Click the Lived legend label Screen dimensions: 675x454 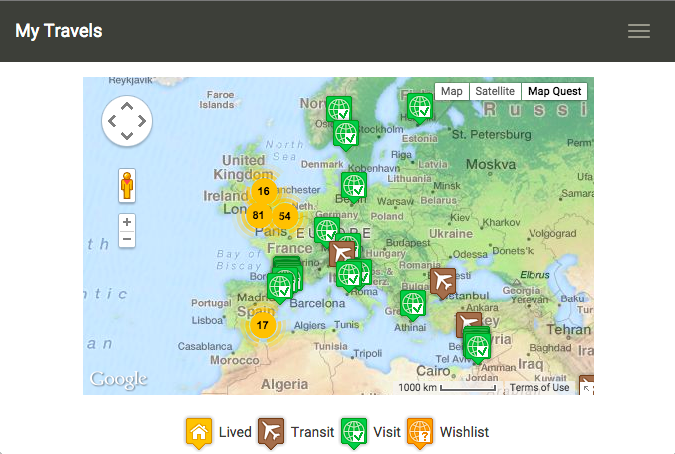click(235, 432)
